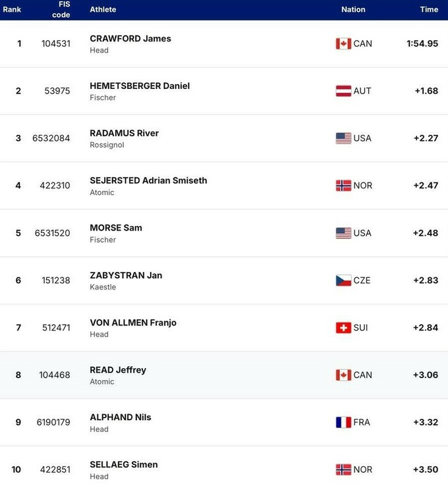Open CRAWFORD James athlete profile
448x490 pixels.
pos(130,39)
